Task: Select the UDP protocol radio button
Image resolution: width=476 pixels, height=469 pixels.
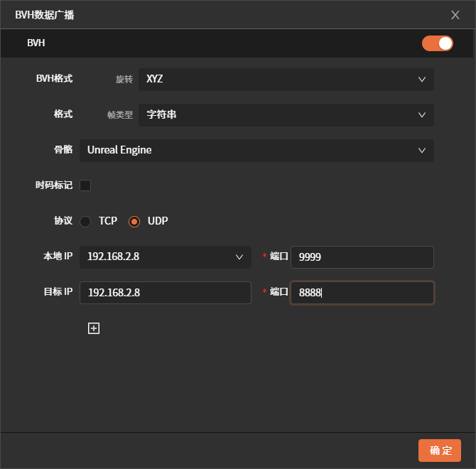Action: click(x=134, y=221)
